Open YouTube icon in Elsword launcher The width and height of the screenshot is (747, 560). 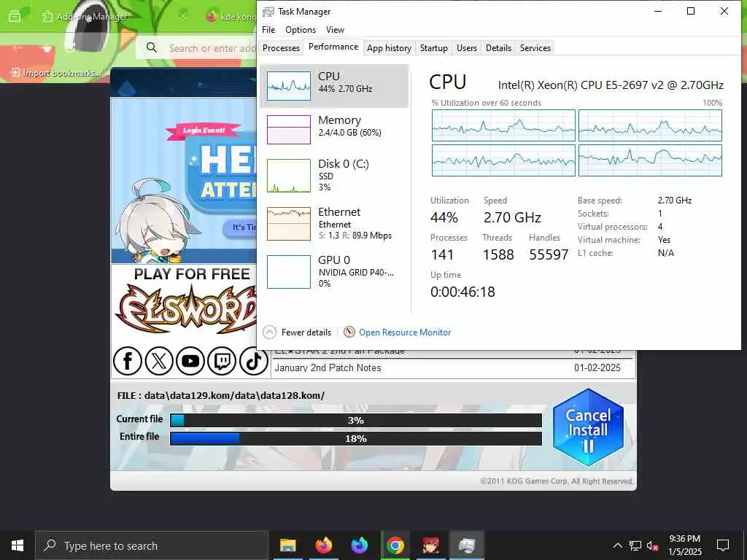coord(190,361)
